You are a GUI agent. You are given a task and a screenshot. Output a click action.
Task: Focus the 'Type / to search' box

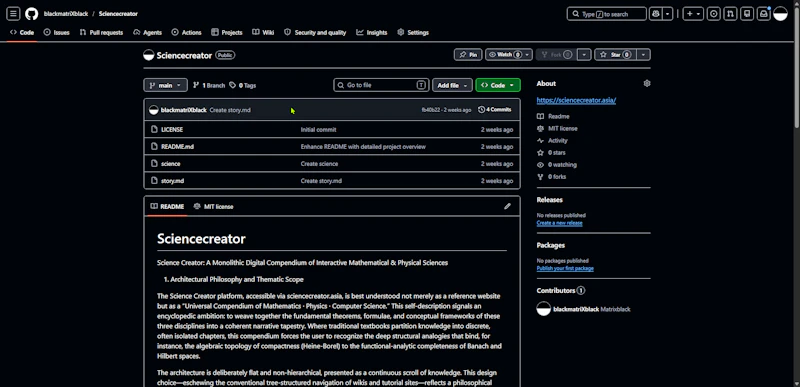[x=606, y=14]
